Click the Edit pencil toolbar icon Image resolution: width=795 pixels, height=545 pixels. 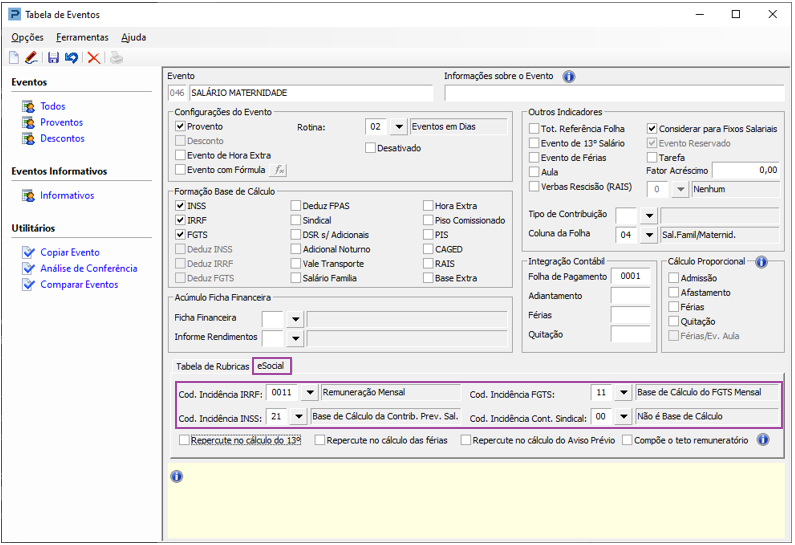click(31, 58)
